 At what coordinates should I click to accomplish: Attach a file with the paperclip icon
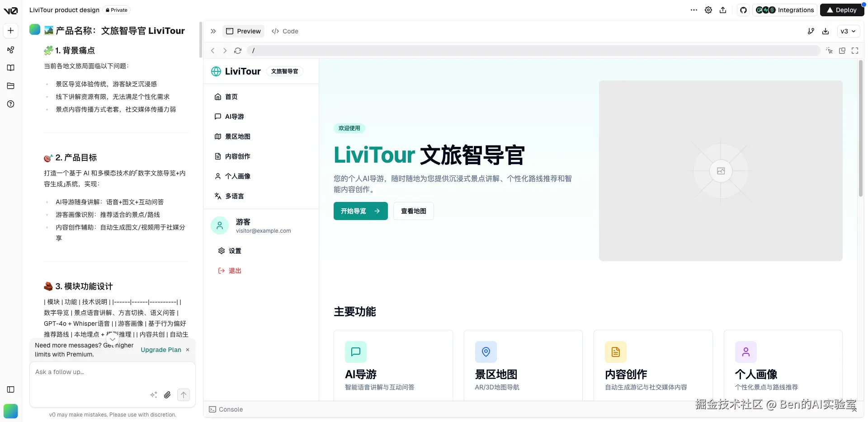point(167,395)
